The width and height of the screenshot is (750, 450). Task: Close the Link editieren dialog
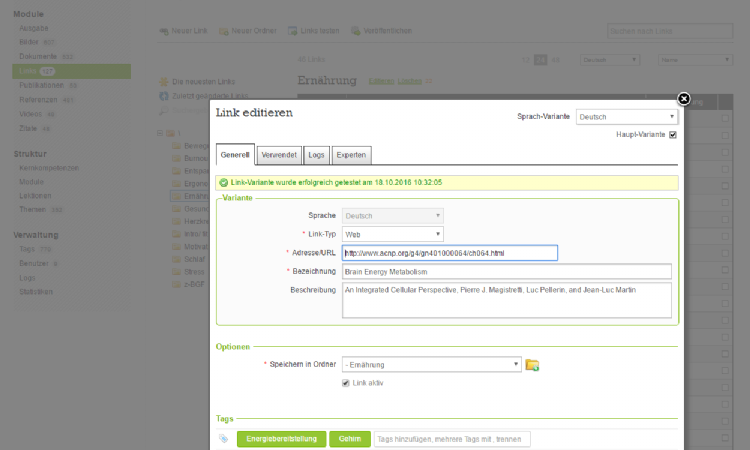coord(684,99)
